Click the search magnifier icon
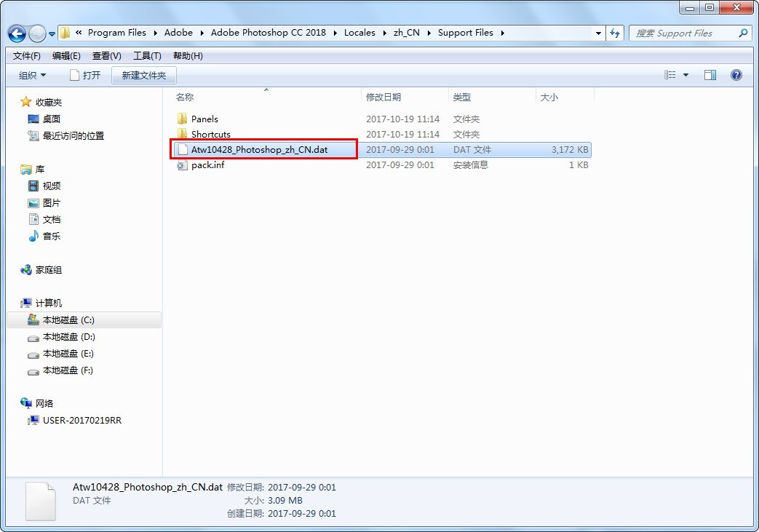Viewport: 759px width, 532px height. [744, 33]
